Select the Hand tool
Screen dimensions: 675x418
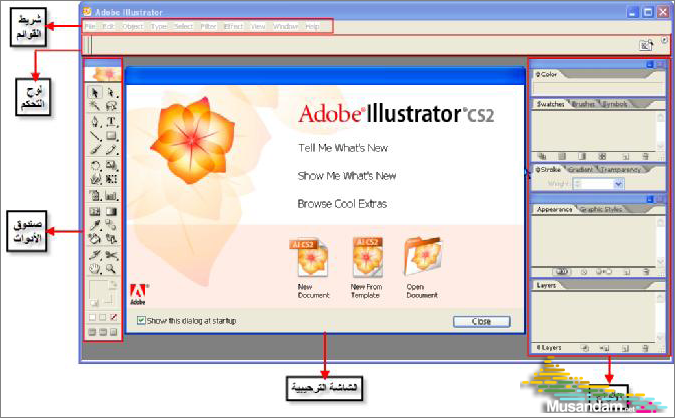click(95, 269)
